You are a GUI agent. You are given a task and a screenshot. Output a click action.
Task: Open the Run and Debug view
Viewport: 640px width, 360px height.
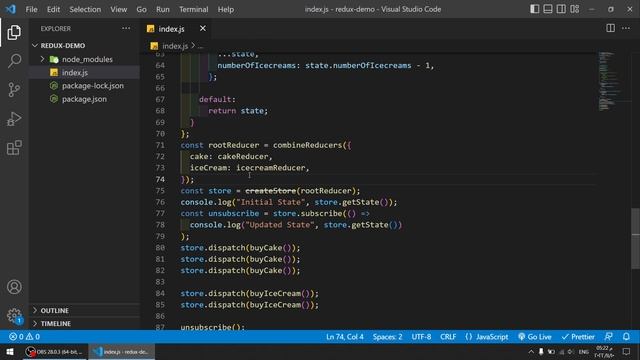(x=14, y=119)
